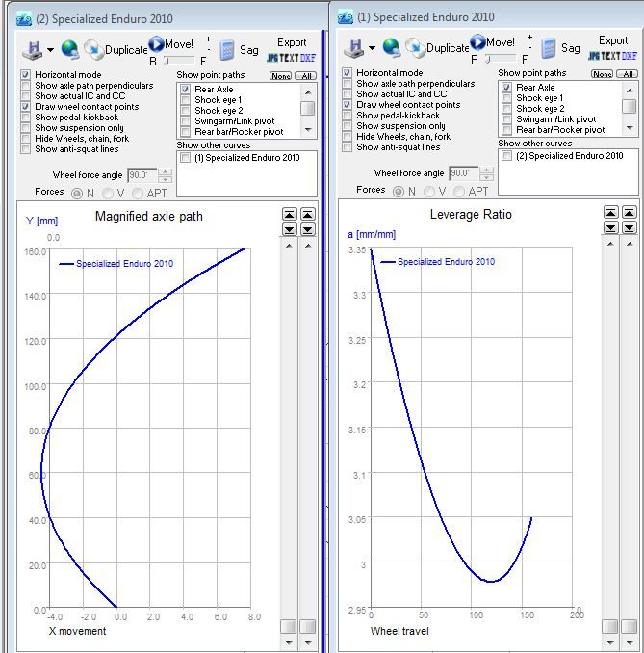Click right jump-to-top arrow in Magnified axle path
Screen dimensions: 644x653
[308, 215]
